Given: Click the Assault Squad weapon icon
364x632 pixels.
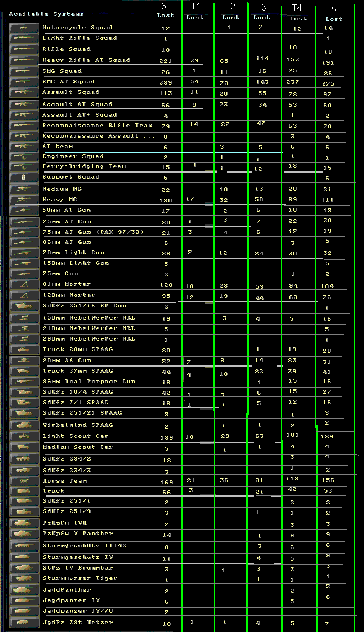Looking at the screenshot, I should pos(24,92).
